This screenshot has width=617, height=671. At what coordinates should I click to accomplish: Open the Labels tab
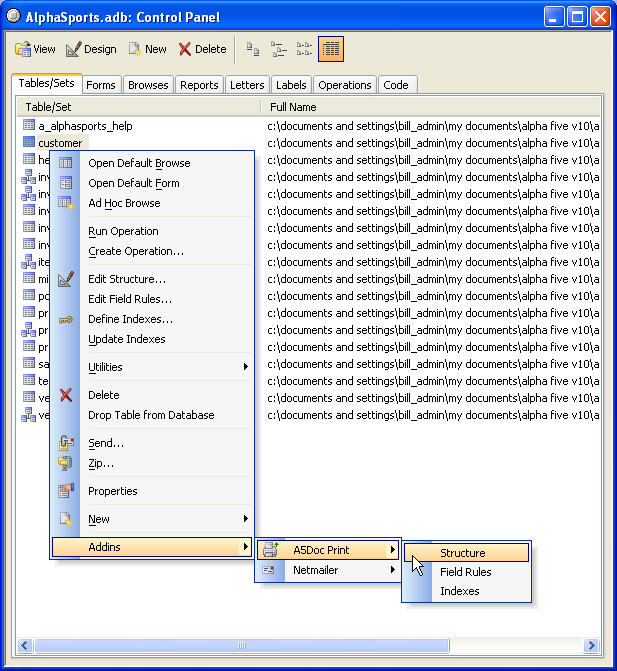pyautogui.click(x=291, y=85)
